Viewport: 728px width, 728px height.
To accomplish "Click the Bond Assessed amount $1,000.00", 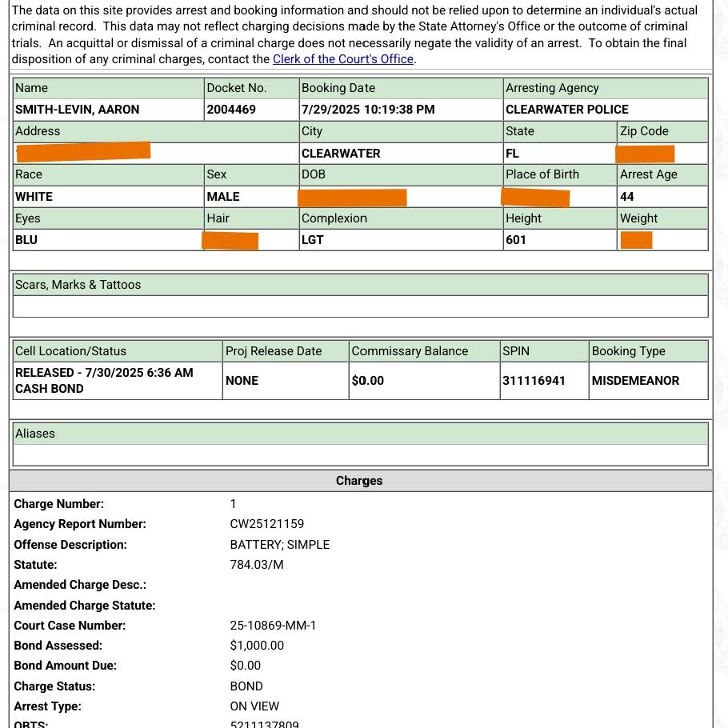I will coord(257,646).
